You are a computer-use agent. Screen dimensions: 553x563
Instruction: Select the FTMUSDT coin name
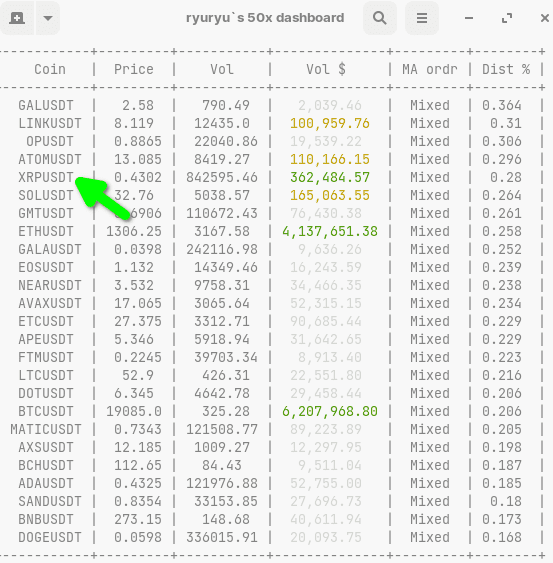[x=46, y=357]
